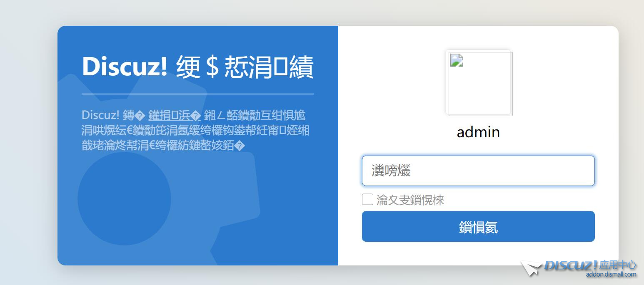Focus the password input field
This screenshot has width=644, height=285.
(478, 171)
